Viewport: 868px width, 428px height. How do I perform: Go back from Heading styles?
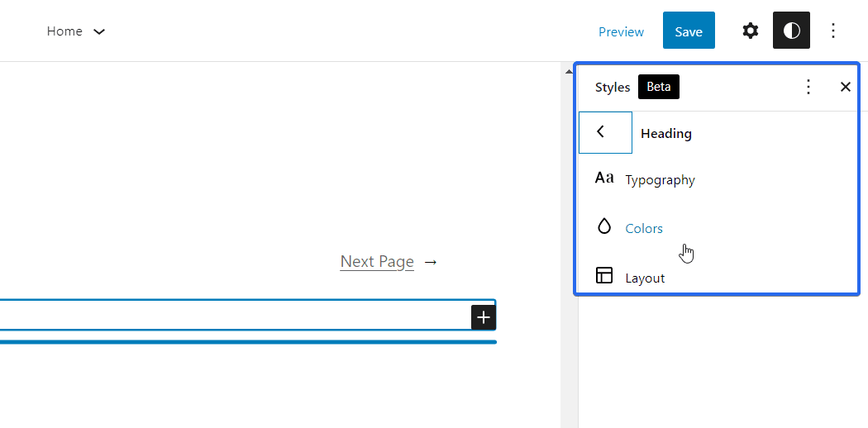tap(605, 133)
